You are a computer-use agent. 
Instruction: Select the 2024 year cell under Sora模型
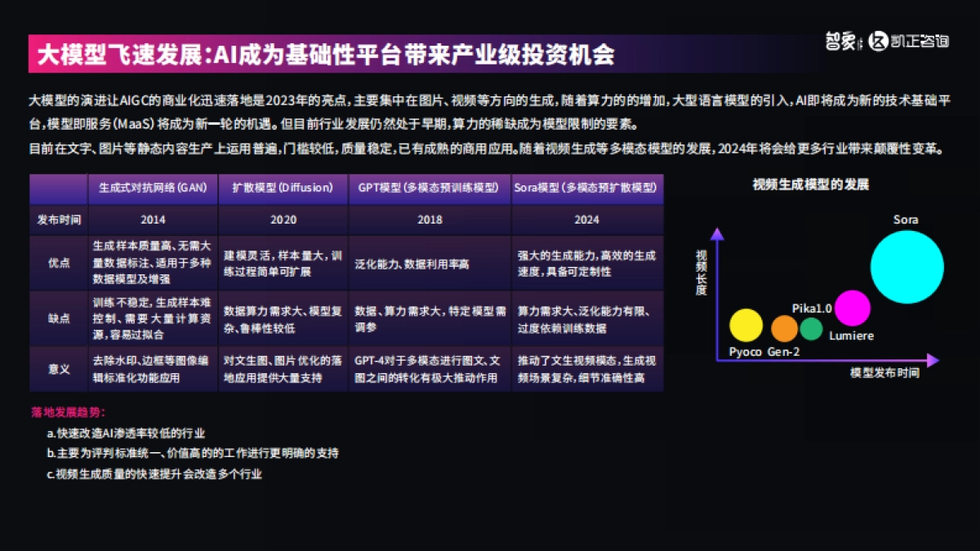pyautogui.click(x=585, y=220)
